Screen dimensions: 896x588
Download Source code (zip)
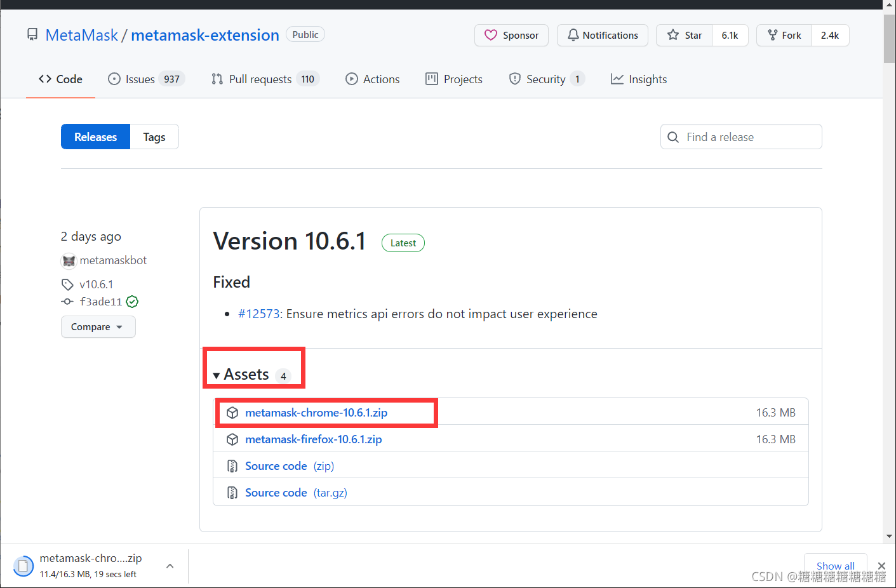pos(290,466)
